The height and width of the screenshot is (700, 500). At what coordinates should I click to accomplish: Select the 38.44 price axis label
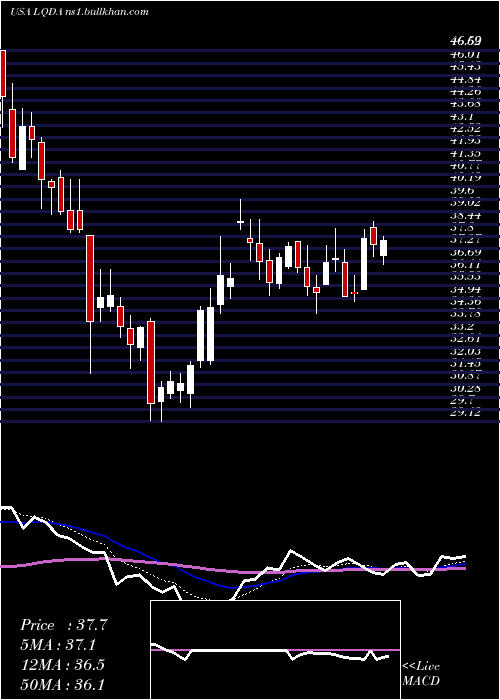tap(466, 215)
